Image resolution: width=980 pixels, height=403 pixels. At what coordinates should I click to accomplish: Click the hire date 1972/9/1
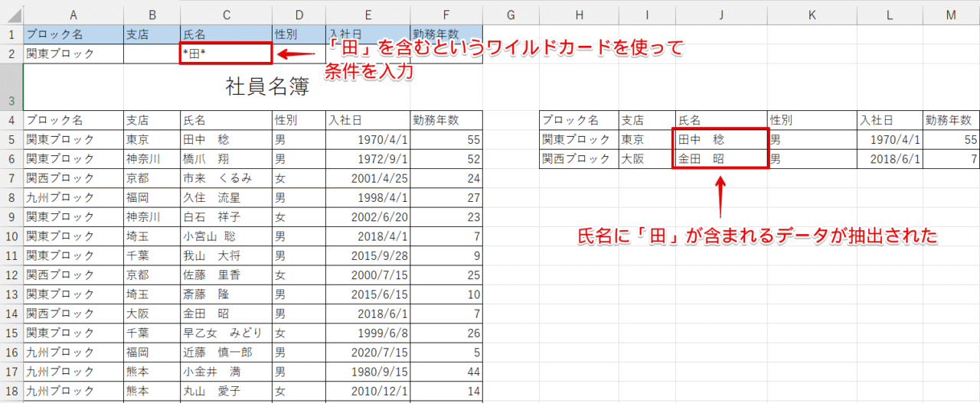click(x=367, y=159)
